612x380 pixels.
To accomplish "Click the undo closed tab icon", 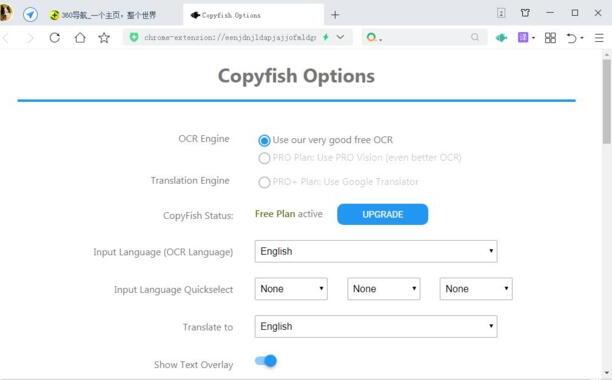I will coord(571,38).
